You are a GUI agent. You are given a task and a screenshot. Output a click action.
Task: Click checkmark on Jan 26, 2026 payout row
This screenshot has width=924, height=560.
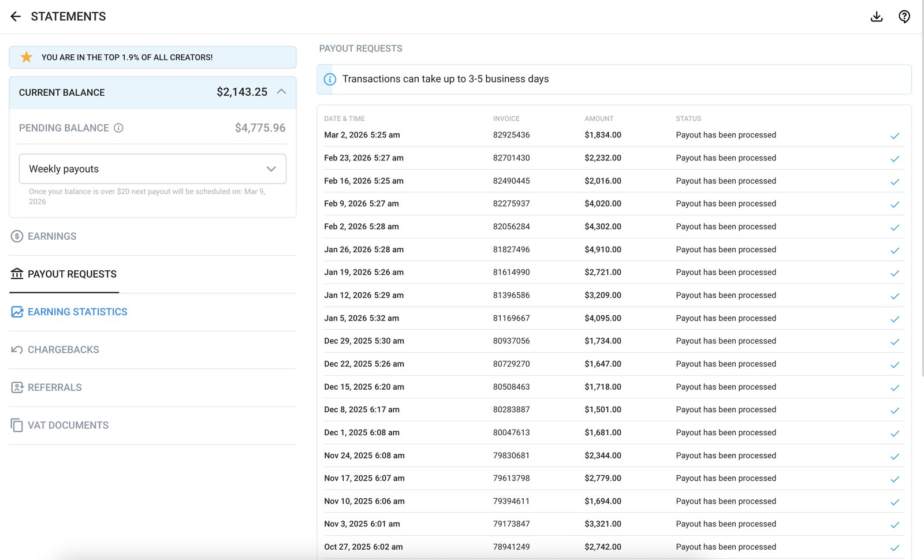pyautogui.click(x=895, y=251)
